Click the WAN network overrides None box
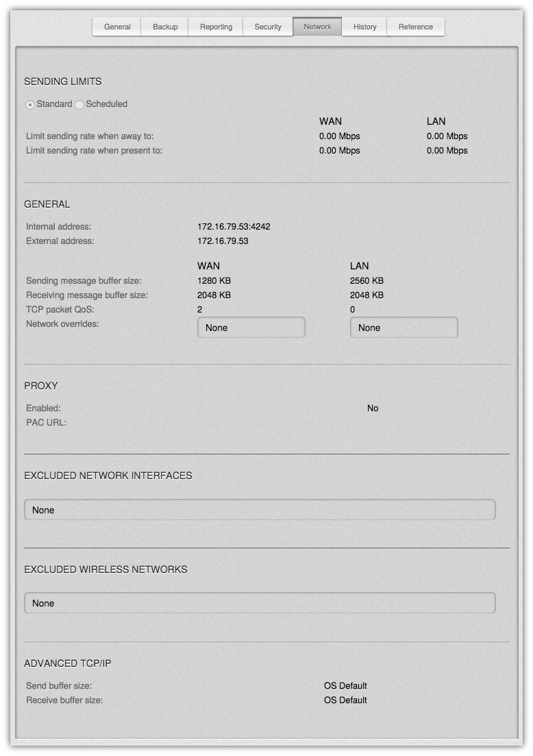This screenshot has width=533, height=756. coord(251,328)
